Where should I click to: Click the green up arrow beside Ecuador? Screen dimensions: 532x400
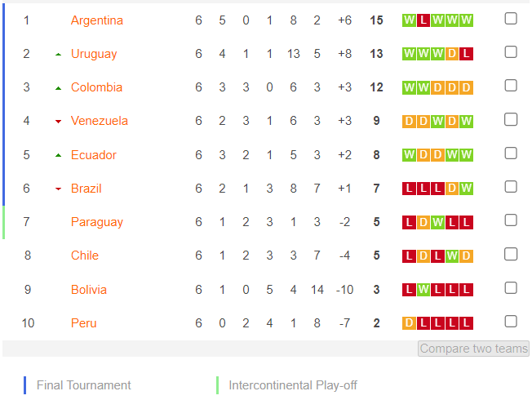pyautogui.click(x=59, y=156)
